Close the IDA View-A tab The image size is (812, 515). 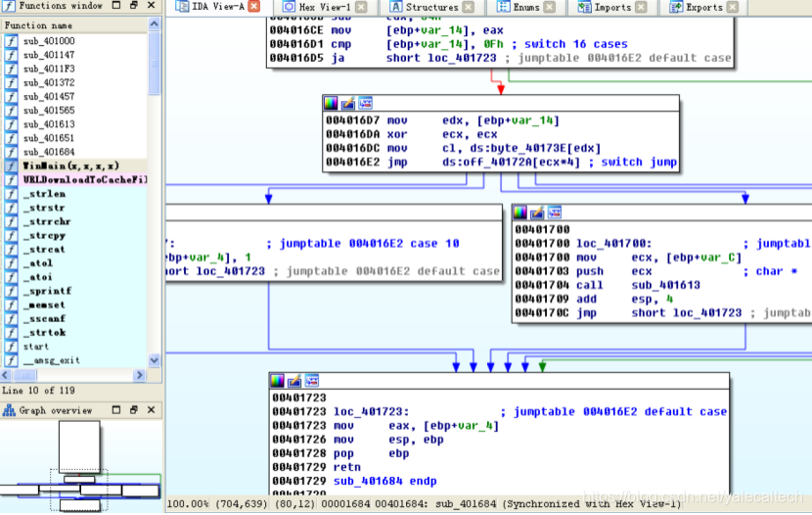[253, 6]
